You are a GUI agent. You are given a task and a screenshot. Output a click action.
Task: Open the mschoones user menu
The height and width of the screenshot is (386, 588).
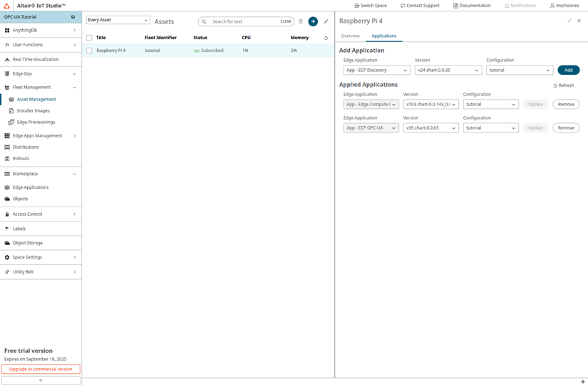tap(564, 6)
